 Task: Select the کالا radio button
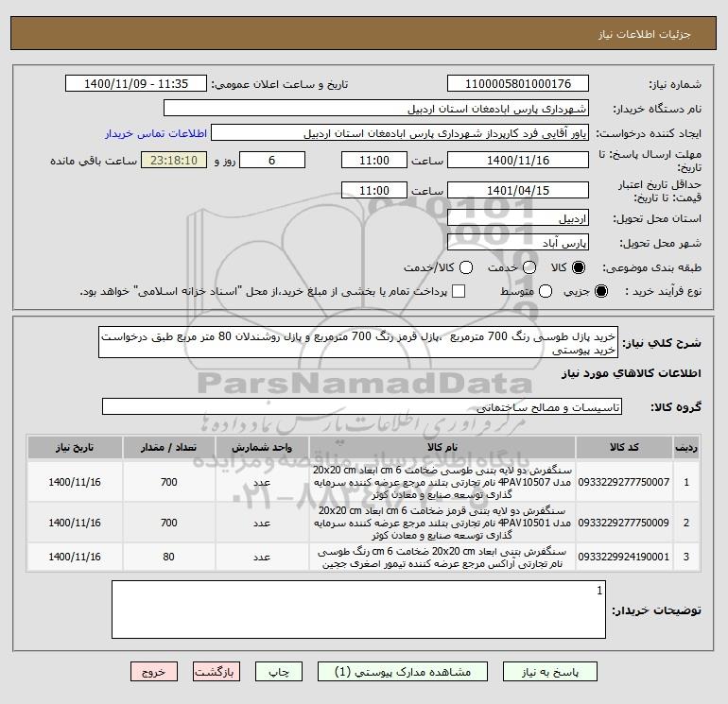[x=579, y=267]
